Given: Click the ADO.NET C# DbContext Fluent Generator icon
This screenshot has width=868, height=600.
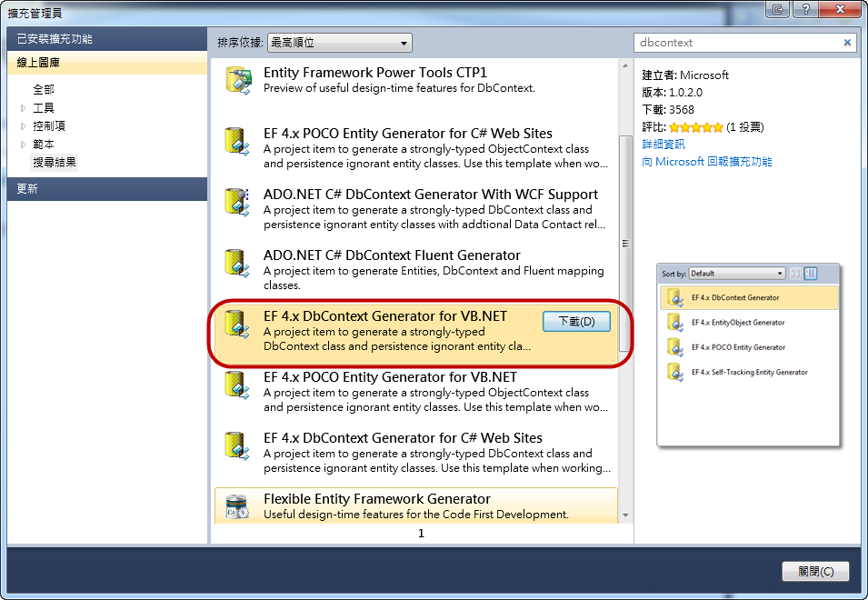Looking at the screenshot, I should click(x=237, y=263).
